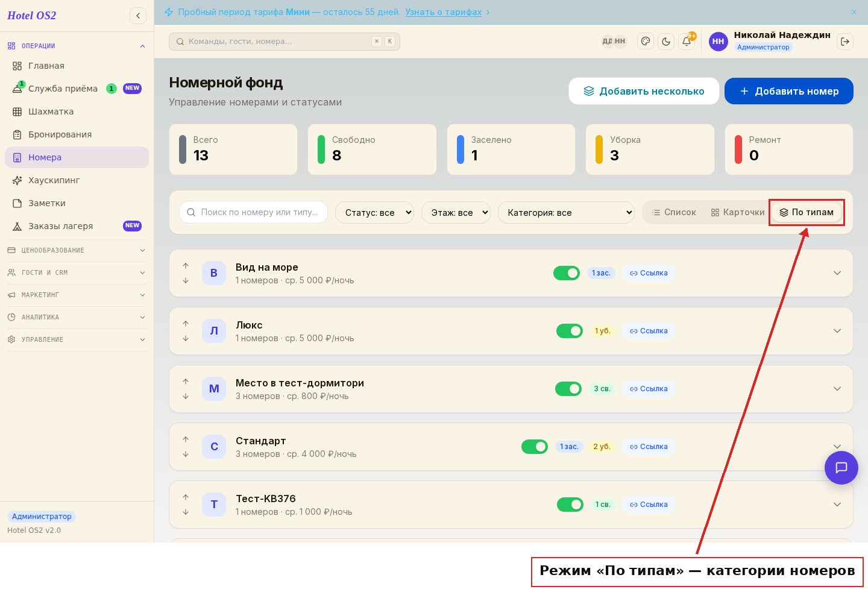Open Хаускипинг in sidebar
The width and height of the screenshot is (868, 601).
point(77,180)
